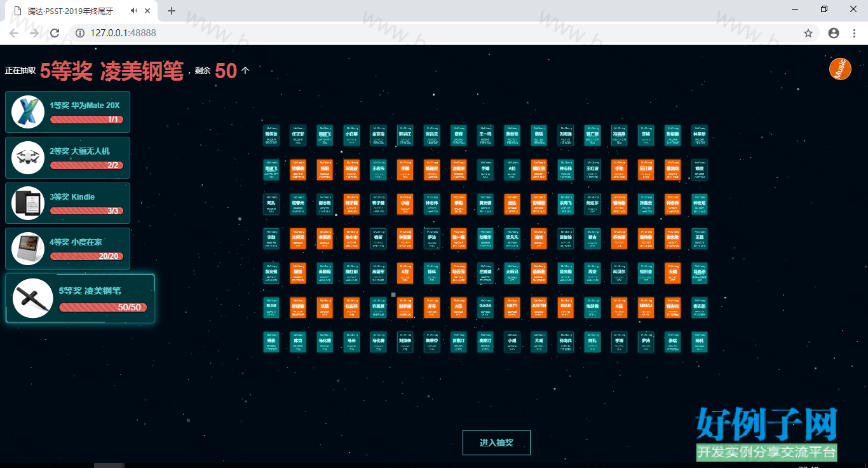Reload the page
This screenshot has width=868, height=468.
click(x=55, y=33)
